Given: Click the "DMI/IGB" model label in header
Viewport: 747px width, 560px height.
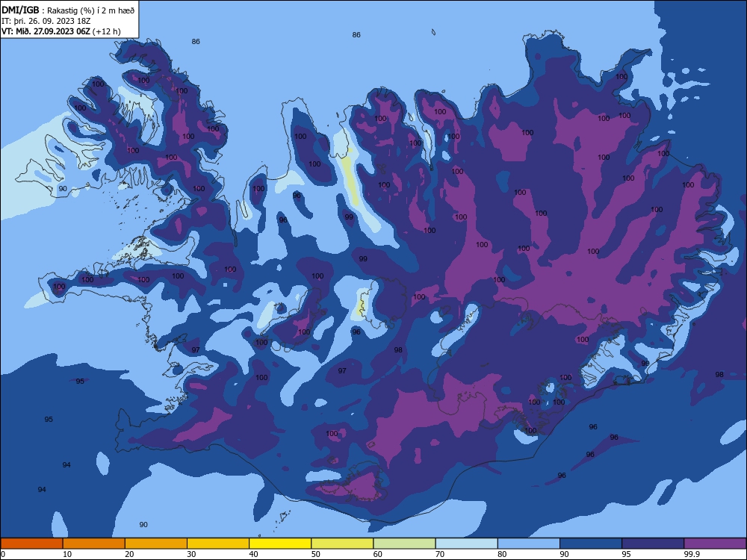Looking at the screenshot, I should coord(20,10).
